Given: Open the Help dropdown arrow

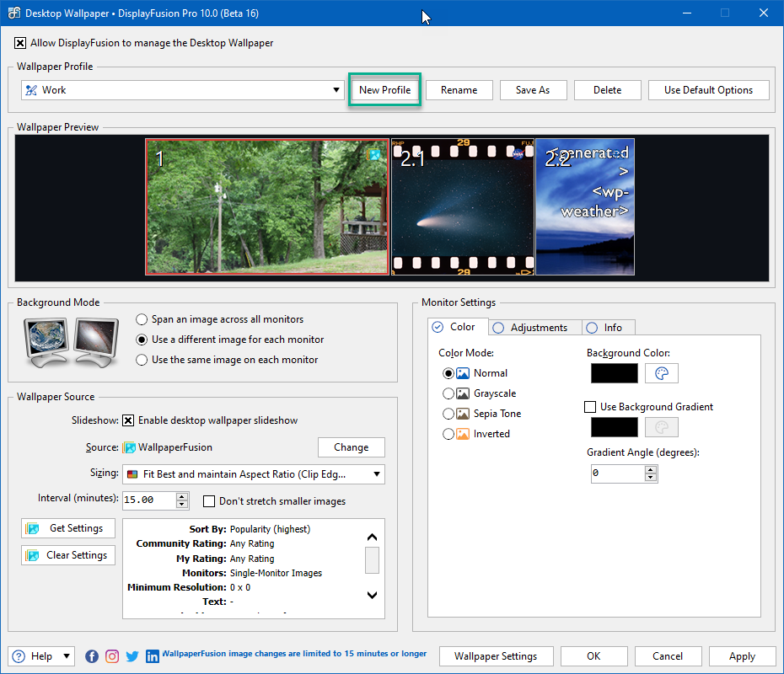Looking at the screenshot, I should 67,656.
